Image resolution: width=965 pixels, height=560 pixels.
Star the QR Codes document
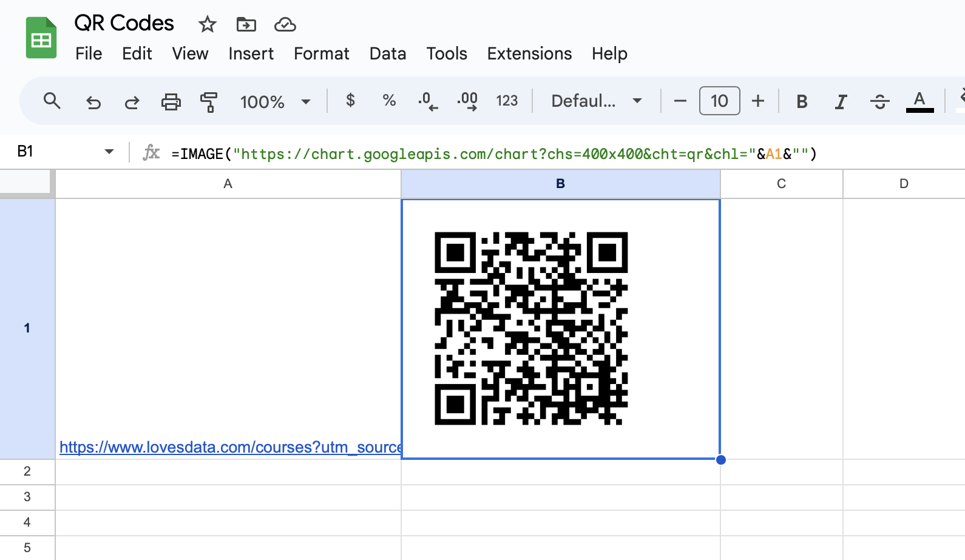[x=208, y=24]
